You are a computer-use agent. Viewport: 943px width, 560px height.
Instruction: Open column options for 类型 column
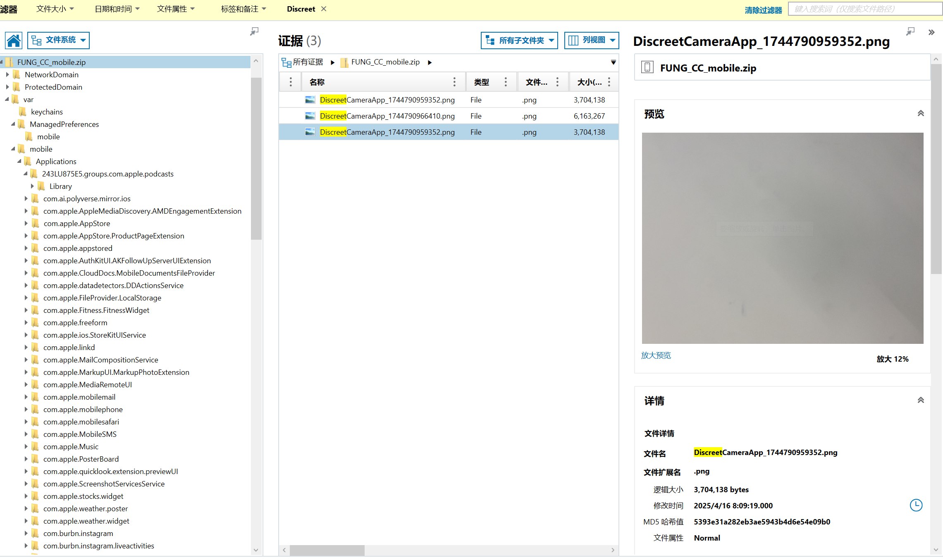click(505, 82)
